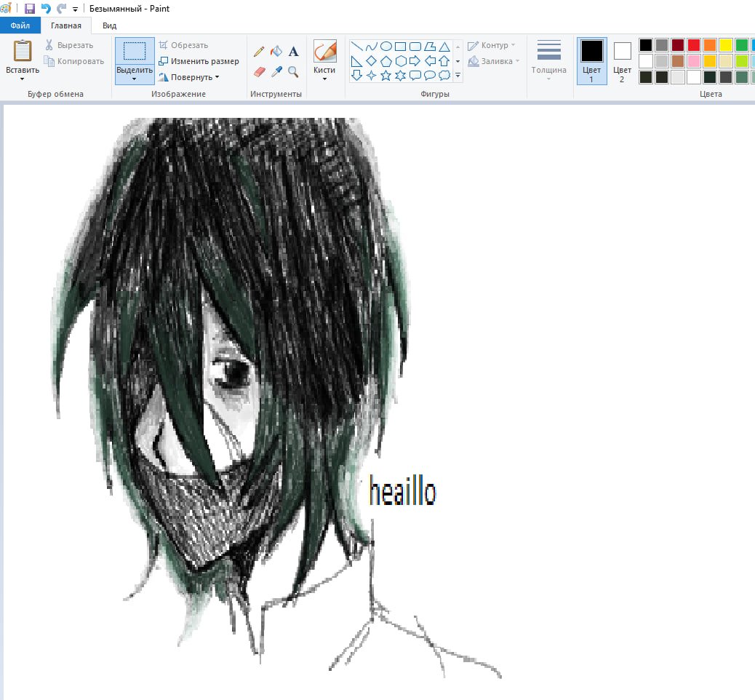The height and width of the screenshot is (700, 755).
Task: Activate Color 1 (Цвет 1) selector
Action: [x=592, y=60]
